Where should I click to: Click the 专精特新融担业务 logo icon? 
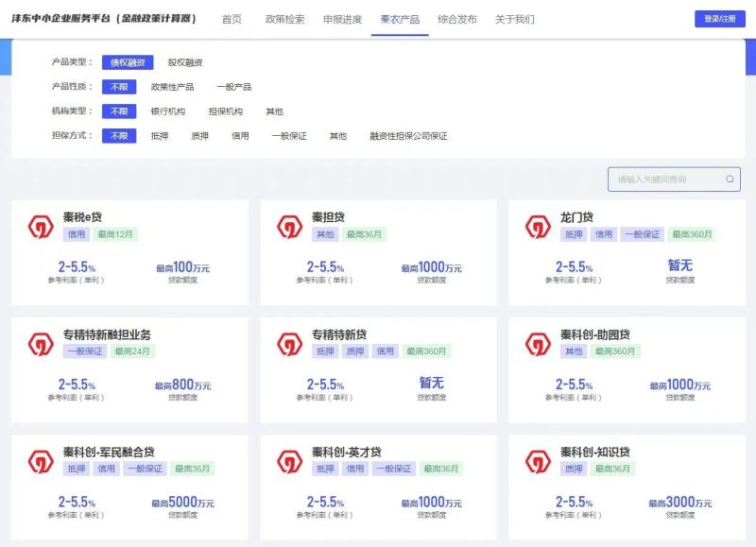tap(41, 344)
